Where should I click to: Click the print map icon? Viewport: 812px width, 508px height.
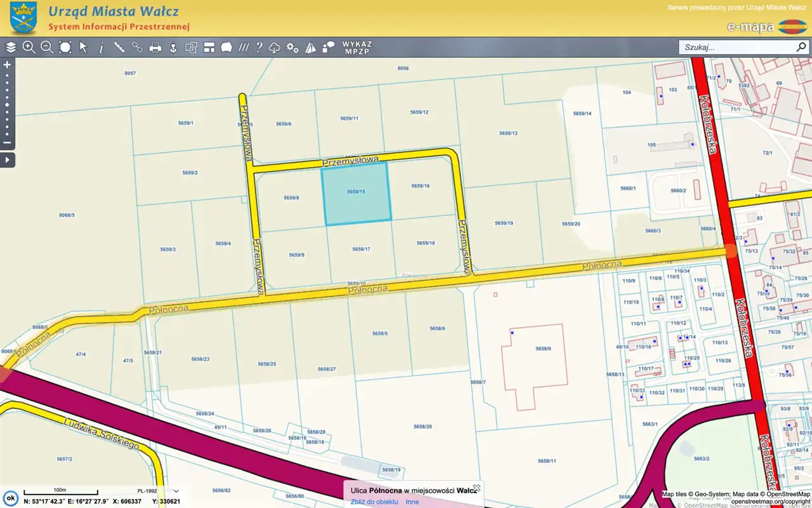coord(155,47)
